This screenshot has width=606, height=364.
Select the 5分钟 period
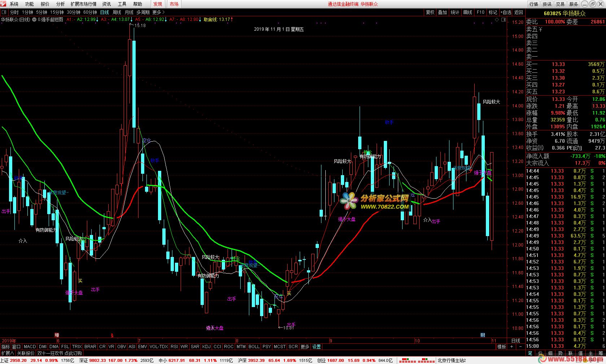click(x=41, y=12)
